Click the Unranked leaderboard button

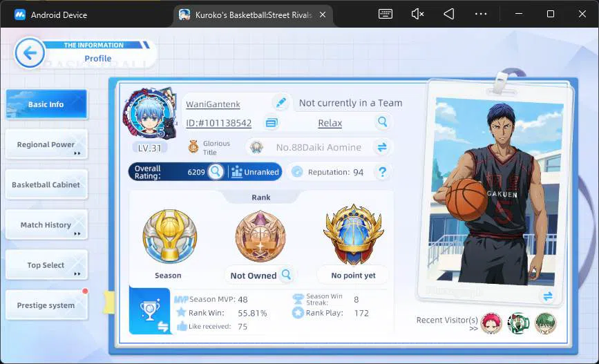point(255,172)
